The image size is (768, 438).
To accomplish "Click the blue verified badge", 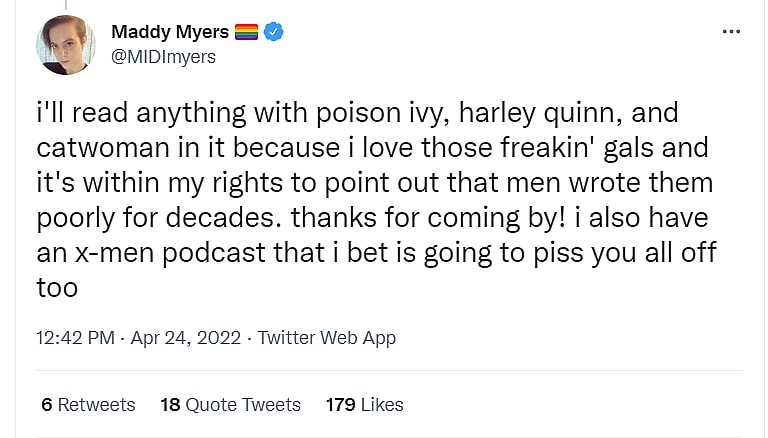I will [274, 32].
